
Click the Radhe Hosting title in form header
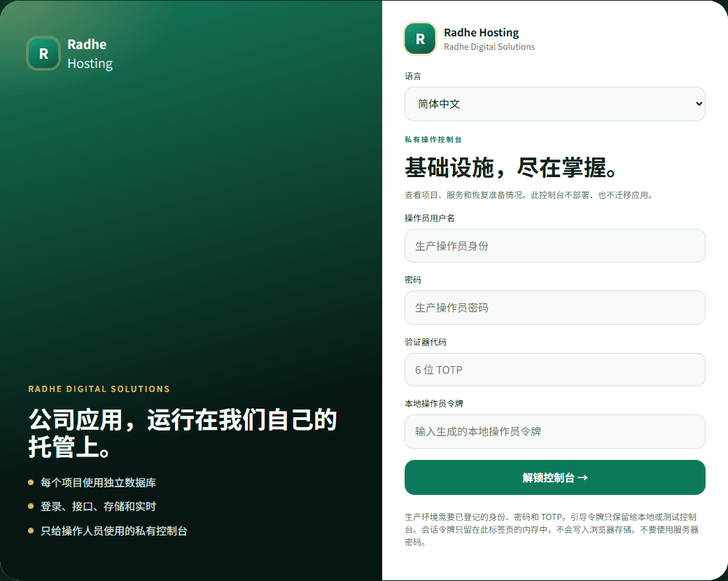coord(481,32)
